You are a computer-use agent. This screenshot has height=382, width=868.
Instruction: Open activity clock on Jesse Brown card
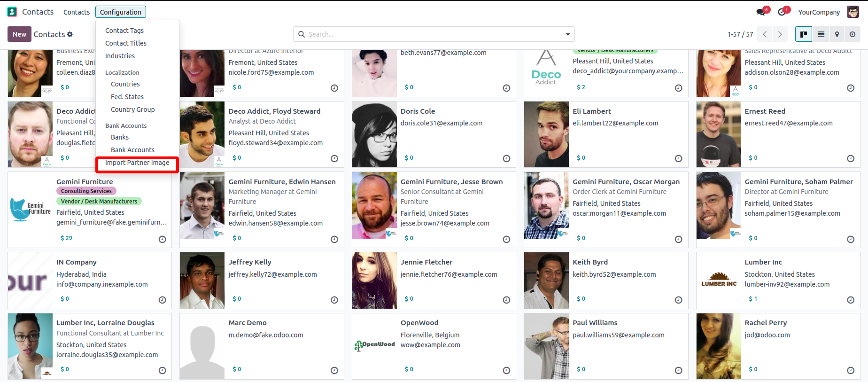click(506, 239)
